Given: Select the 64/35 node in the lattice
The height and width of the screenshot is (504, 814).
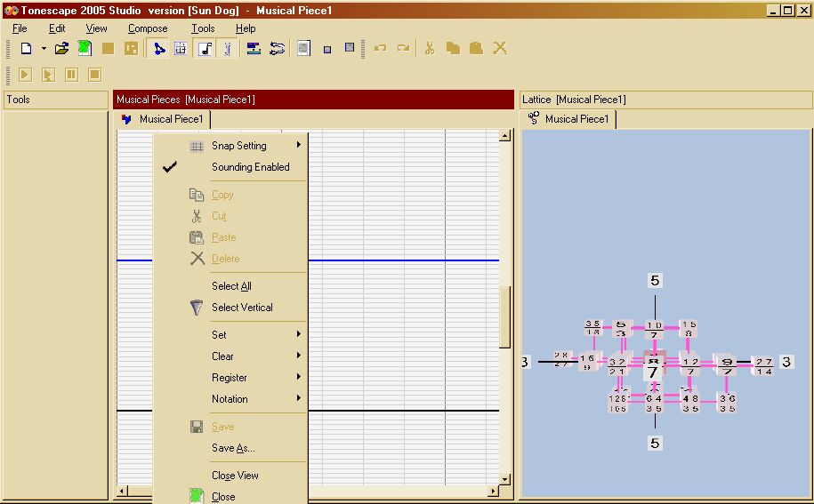Looking at the screenshot, I should coord(654,403).
